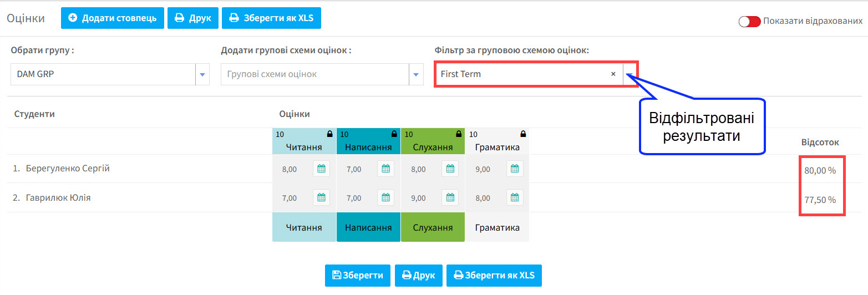Click lock icon on Слухання column header

[x=459, y=134]
